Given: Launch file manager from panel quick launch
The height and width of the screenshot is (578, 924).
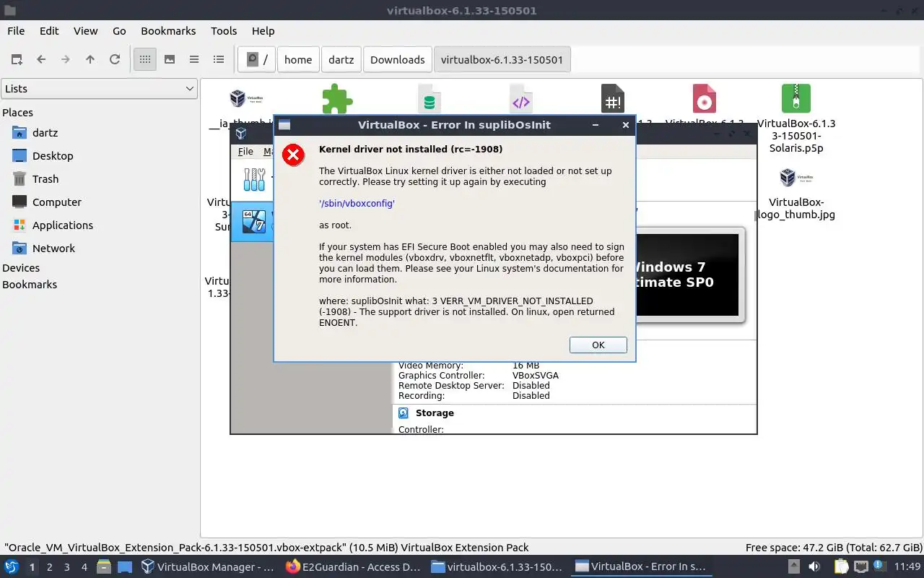Looking at the screenshot, I should tap(103, 567).
